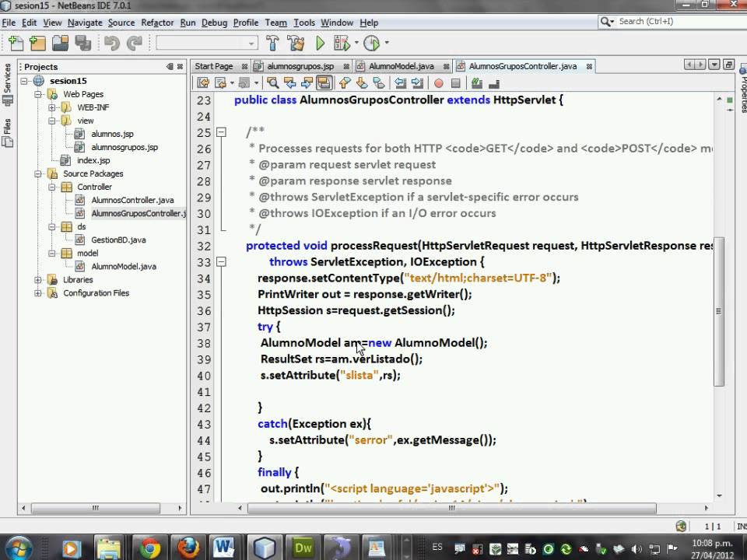Open Microsoft Word from the taskbar
This screenshot has width=747, height=560.
[x=224, y=548]
